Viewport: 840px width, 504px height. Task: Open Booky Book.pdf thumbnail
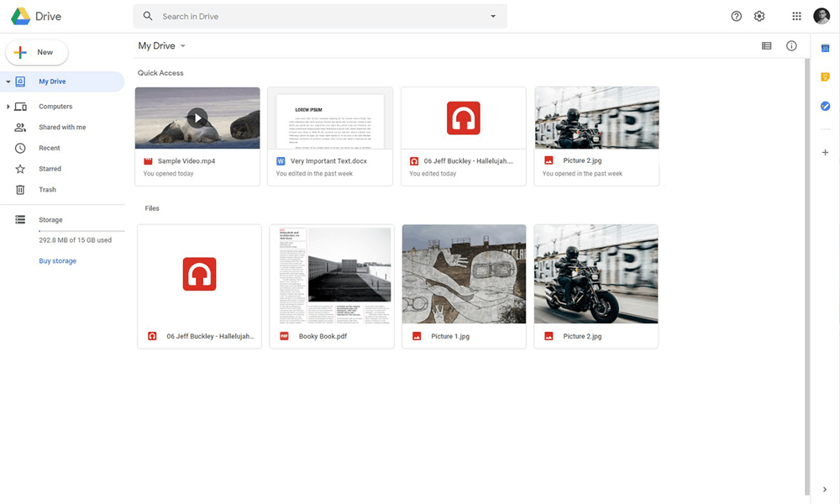(x=332, y=274)
